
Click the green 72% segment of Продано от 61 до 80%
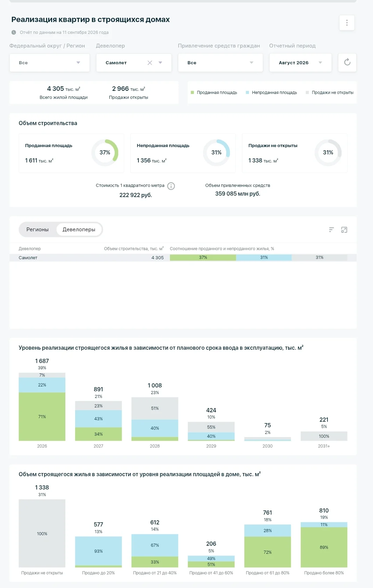pyautogui.click(x=268, y=552)
